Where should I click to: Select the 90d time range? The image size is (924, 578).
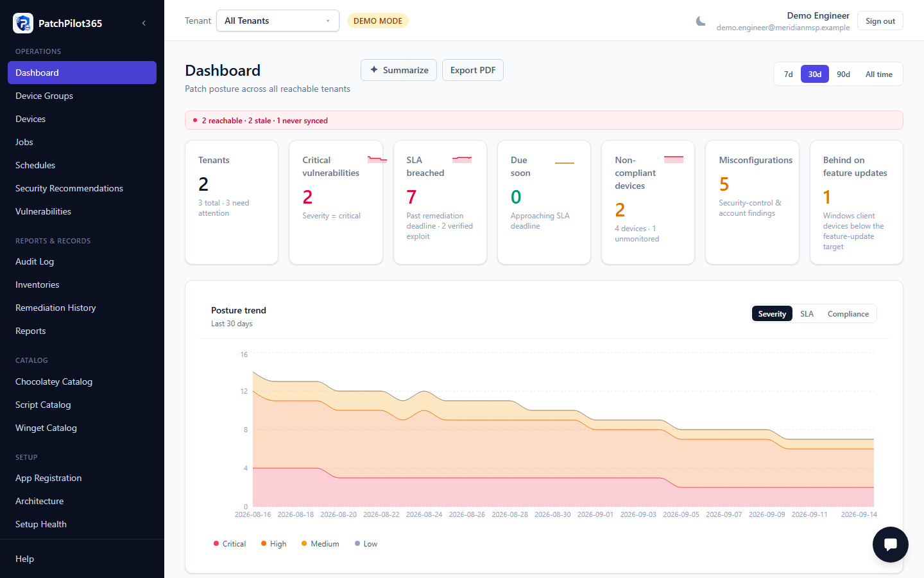[x=843, y=74]
